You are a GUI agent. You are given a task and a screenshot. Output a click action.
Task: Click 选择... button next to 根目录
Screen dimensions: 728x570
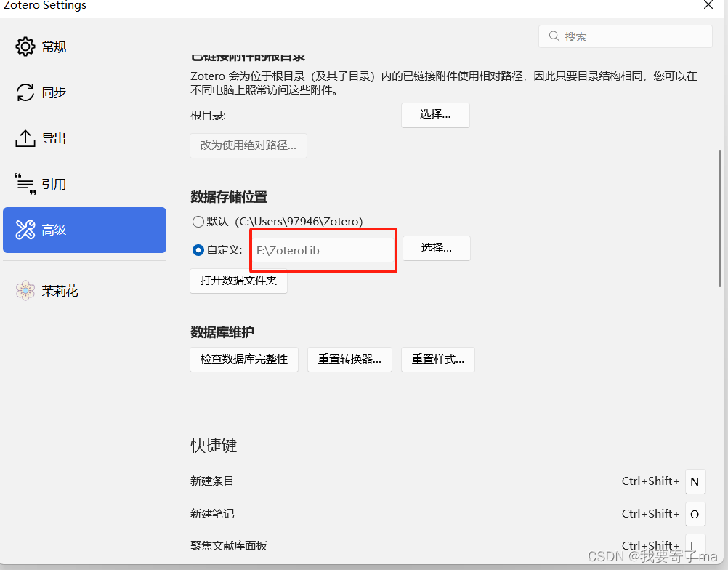pyautogui.click(x=435, y=115)
